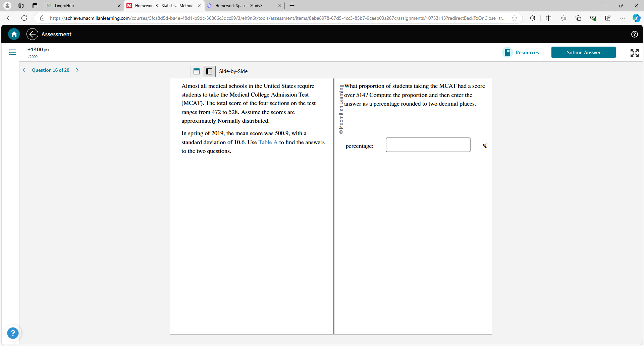Close the LingroHub tab
644x346 pixels.
(x=119, y=6)
